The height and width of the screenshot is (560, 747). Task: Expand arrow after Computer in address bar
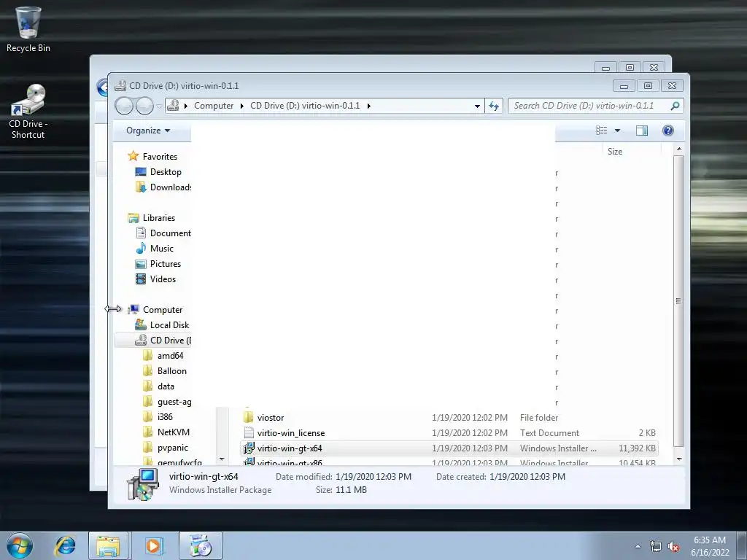(x=242, y=106)
